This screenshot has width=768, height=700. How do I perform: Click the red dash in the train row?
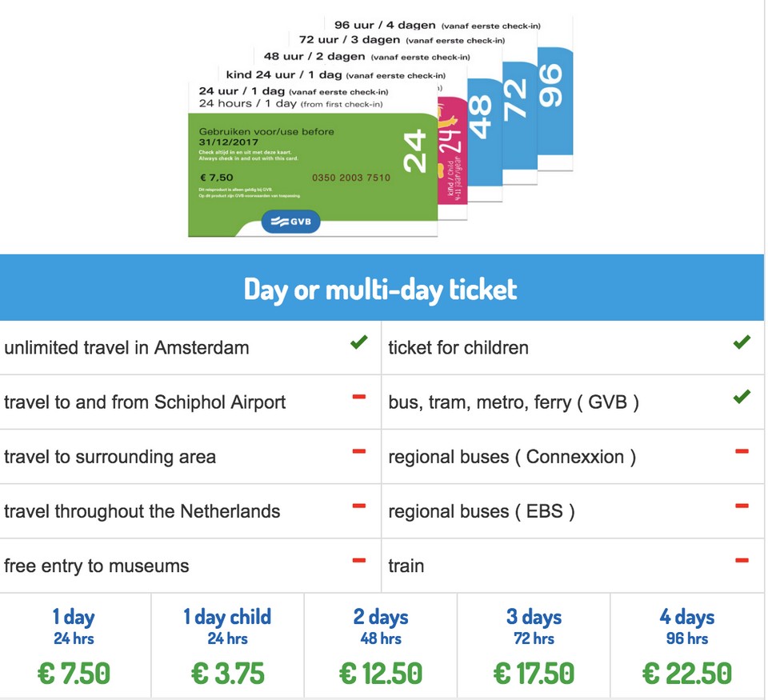point(742,561)
